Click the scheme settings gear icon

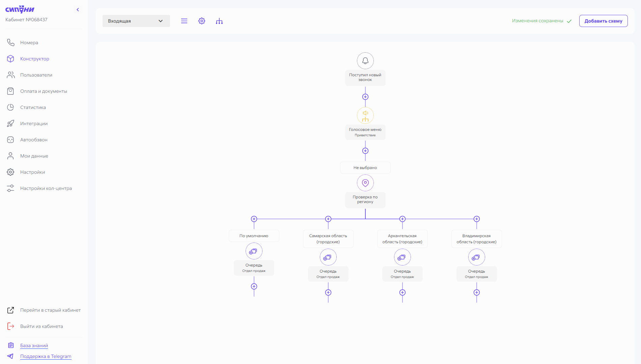(202, 21)
